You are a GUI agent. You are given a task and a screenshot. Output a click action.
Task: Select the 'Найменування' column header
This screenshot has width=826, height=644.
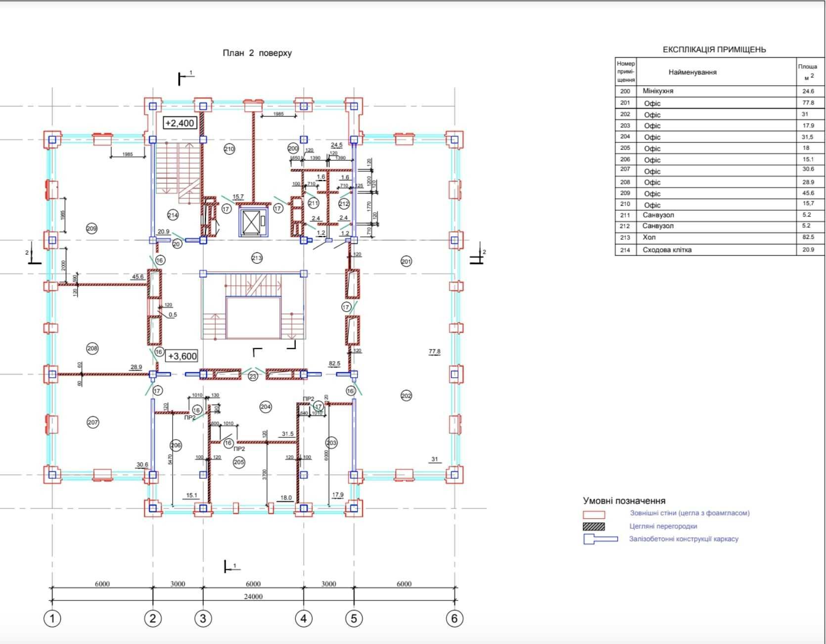[x=692, y=72]
